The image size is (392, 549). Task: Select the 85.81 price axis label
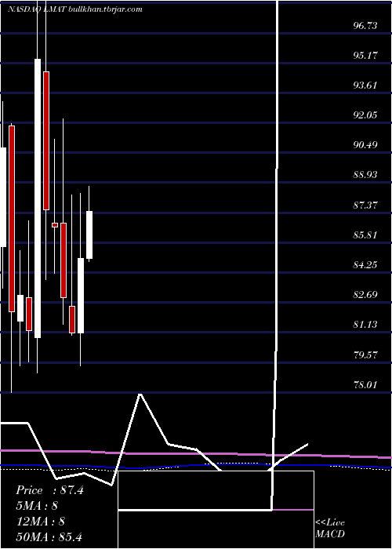(365, 235)
